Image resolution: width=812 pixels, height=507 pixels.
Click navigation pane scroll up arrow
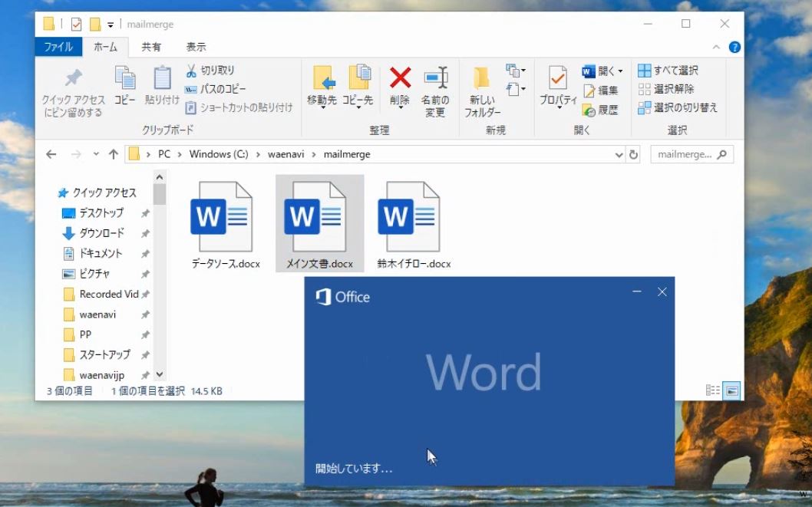(160, 177)
